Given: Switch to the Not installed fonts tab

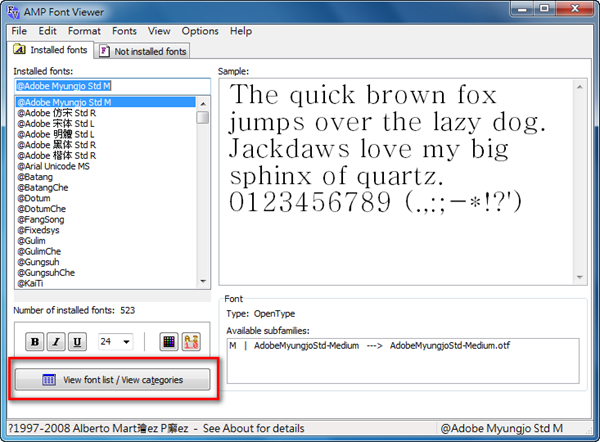Looking at the screenshot, I should coord(142,50).
